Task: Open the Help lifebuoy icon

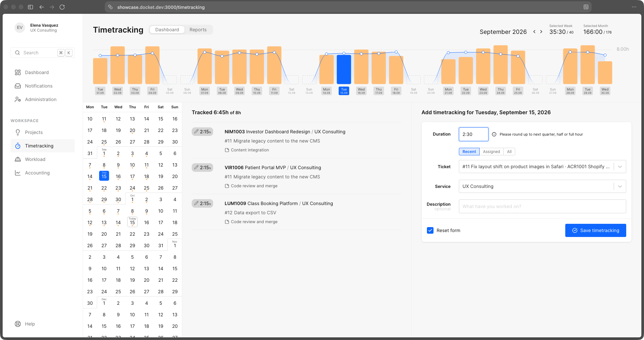Action: 18,324
